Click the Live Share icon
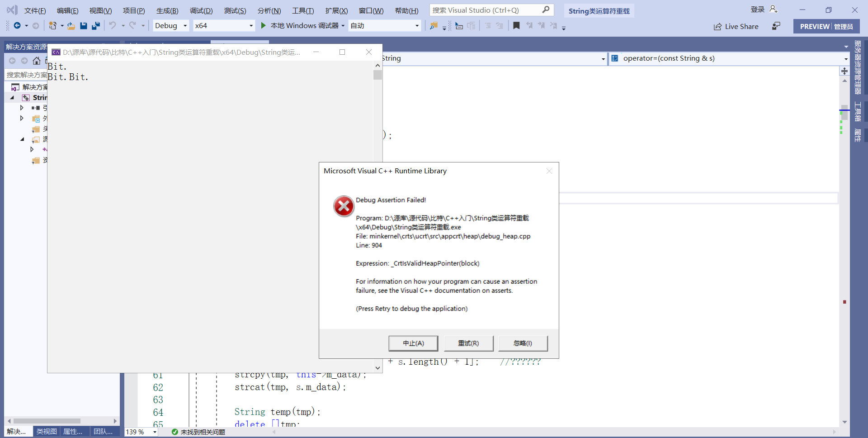Screen dimensions: 868x438 tap(717, 27)
